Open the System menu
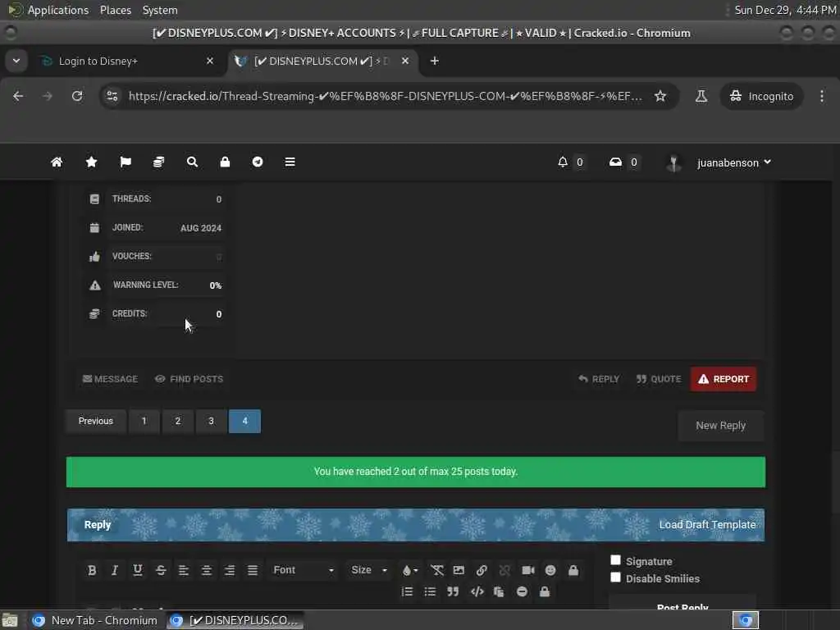Screen dimensions: 840x630 click(x=160, y=10)
